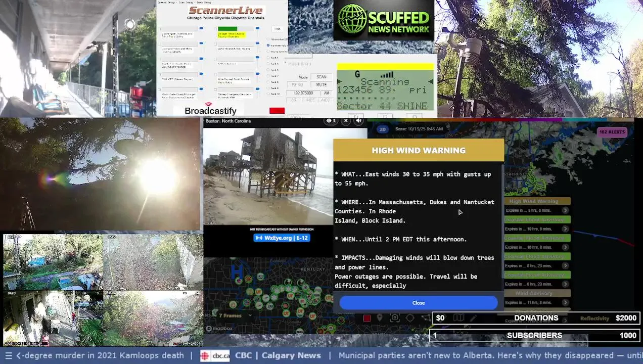
Task: Open the System Setup menu
Action: click(x=166, y=3)
